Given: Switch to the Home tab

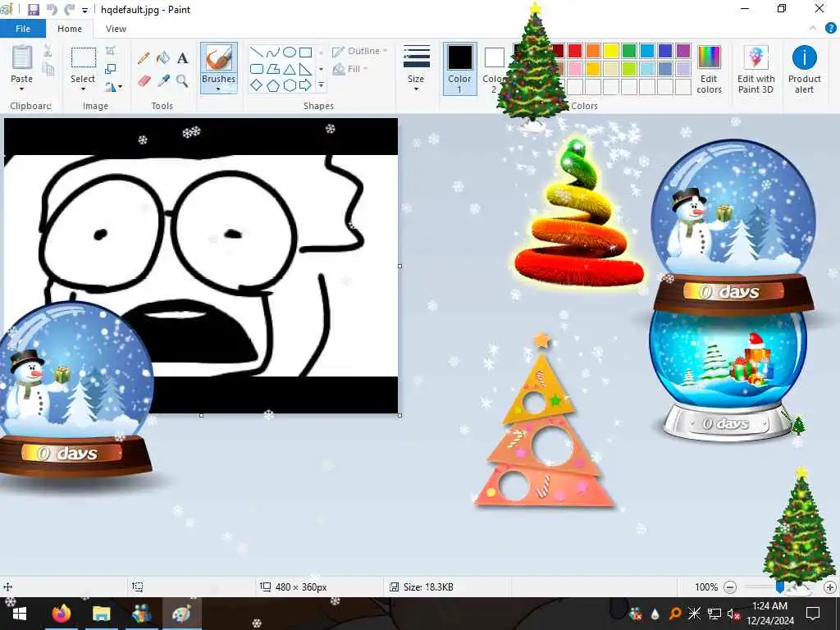Looking at the screenshot, I should point(70,29).
